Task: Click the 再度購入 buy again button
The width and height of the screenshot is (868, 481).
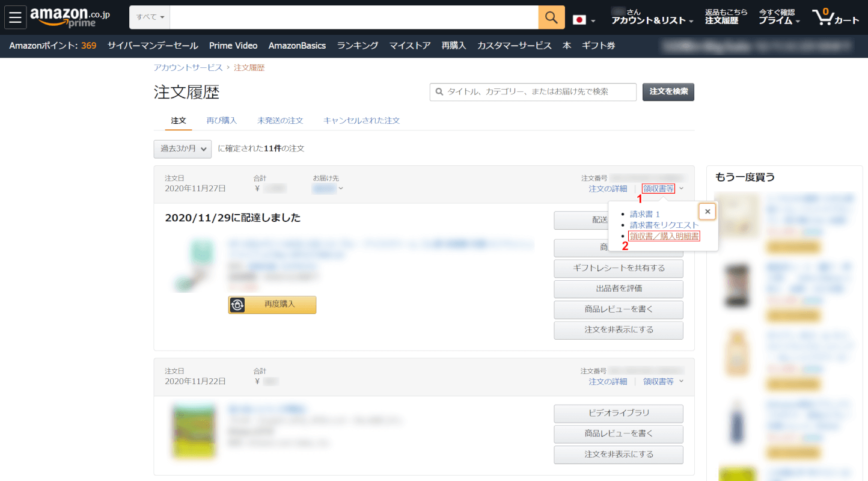Action: click(272, 305)
